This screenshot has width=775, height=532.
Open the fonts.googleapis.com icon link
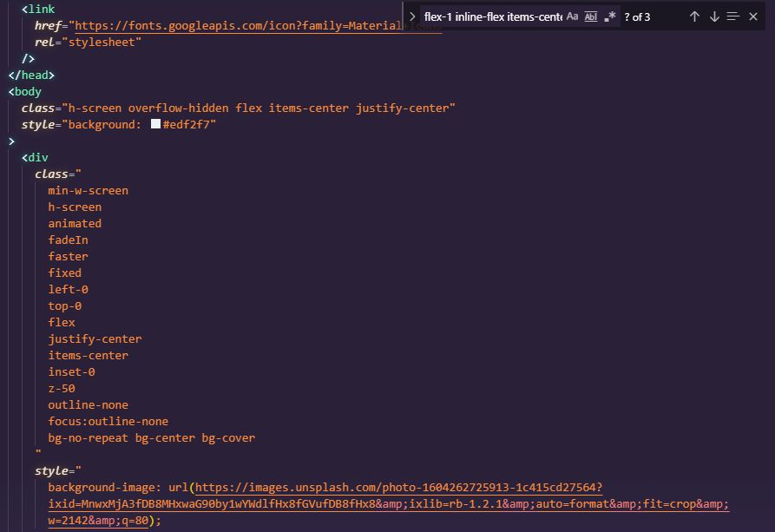click(x=239, y=26)
